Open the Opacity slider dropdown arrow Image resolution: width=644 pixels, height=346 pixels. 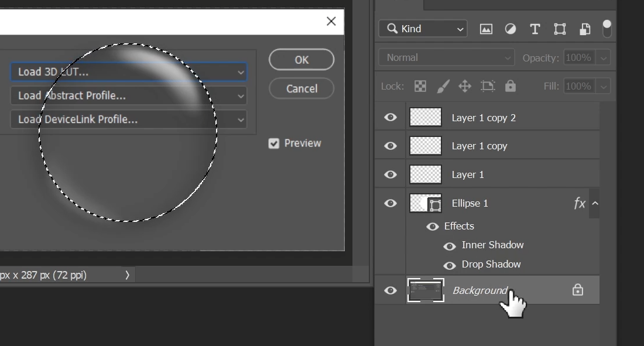[604, 58]
